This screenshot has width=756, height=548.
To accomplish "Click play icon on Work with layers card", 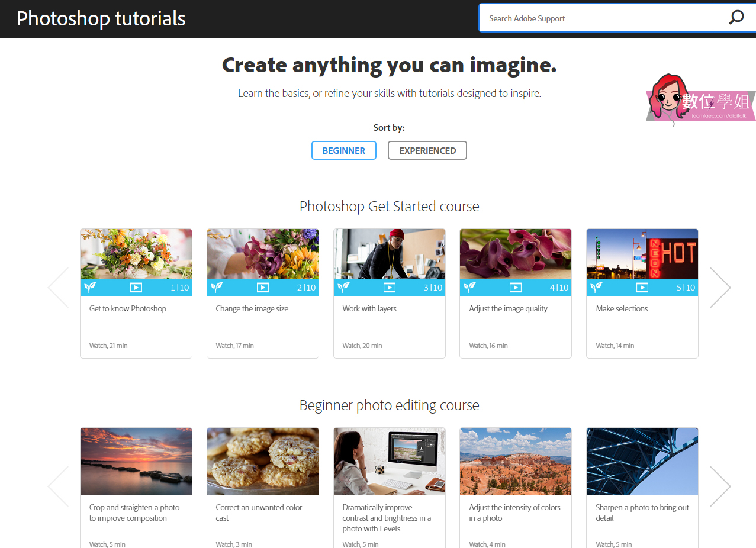I will point(390,288).
